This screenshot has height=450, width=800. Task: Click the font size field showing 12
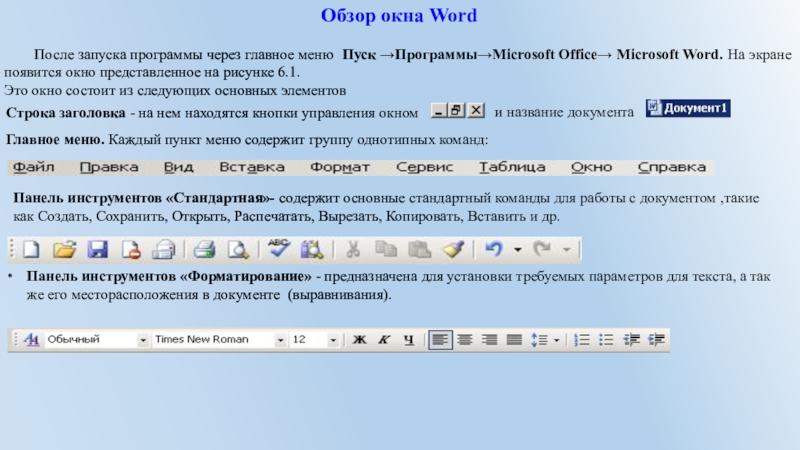pos(309,340)
